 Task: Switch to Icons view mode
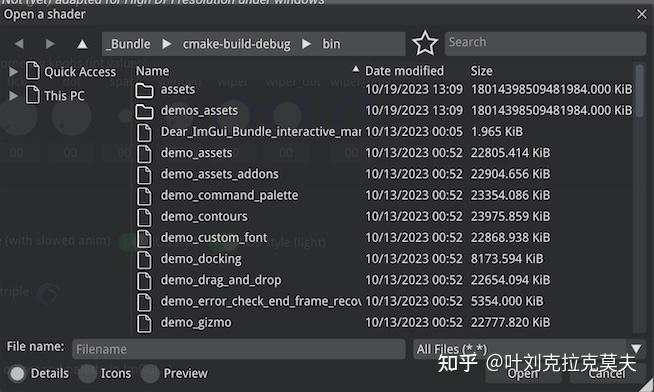point(87,373)
